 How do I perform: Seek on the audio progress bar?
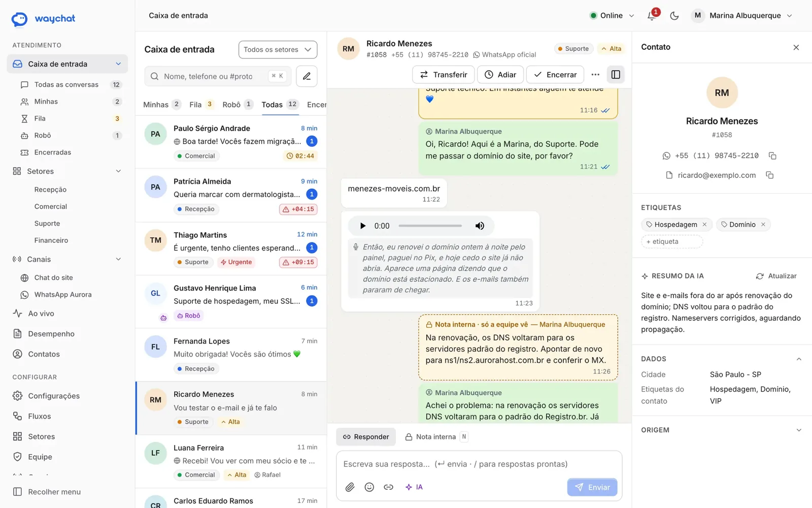click(x=430, y=226)
